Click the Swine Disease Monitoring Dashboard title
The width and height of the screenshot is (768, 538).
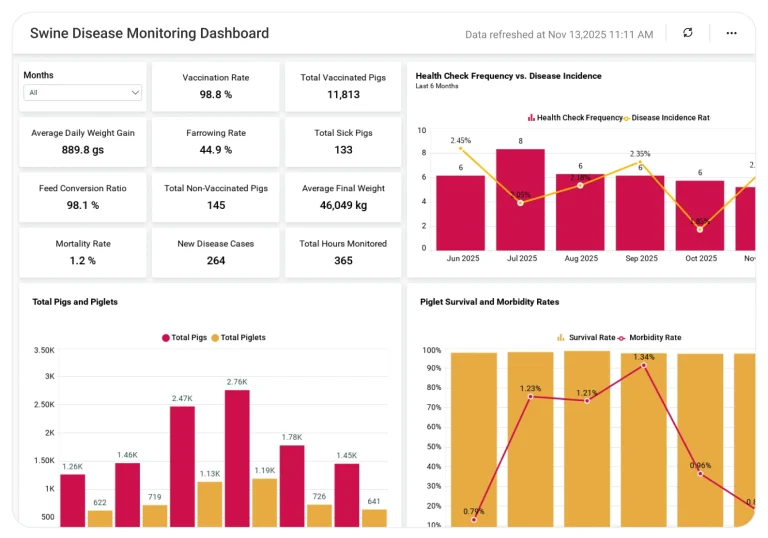(x=149, y=33)
